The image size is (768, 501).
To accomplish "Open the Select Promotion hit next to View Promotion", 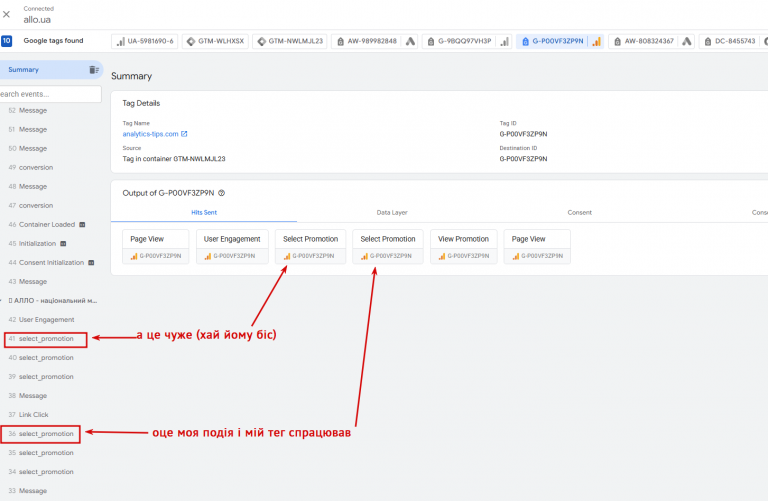I will (x=388, y=247).
